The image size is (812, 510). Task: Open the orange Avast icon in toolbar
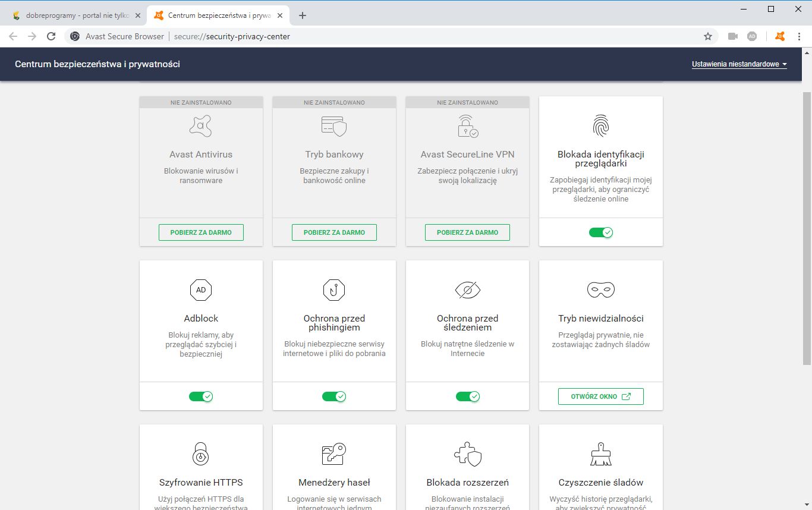click(x=780, y=36)
